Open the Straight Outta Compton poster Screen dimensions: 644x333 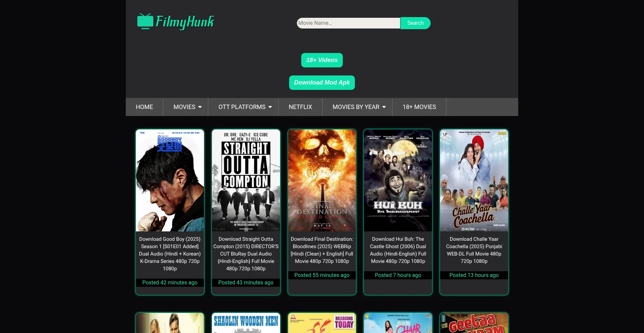coord(246,180)
